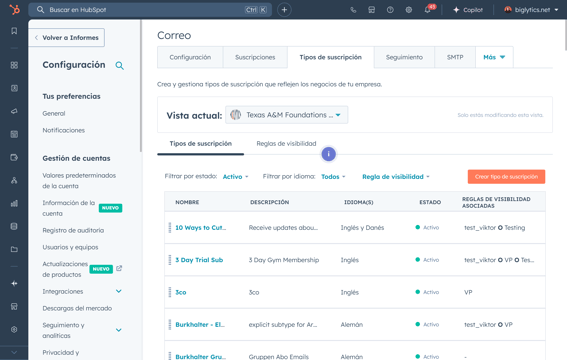567x360 pixels.
Task: Click the HubSpot sprocket logo
Action: coord(14,9)
